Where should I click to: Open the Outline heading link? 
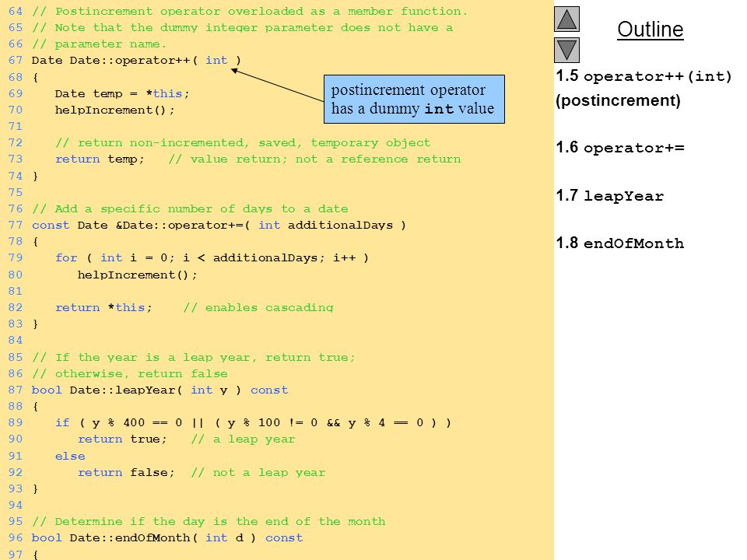coord(651,29)
